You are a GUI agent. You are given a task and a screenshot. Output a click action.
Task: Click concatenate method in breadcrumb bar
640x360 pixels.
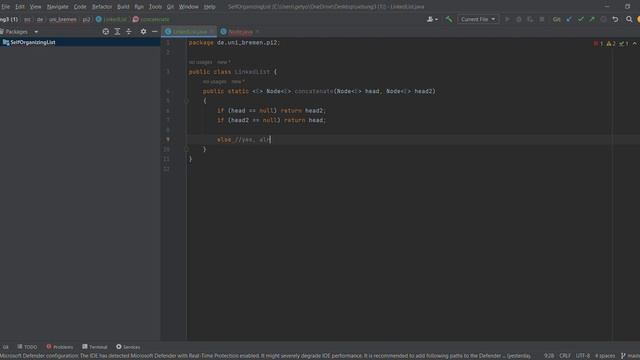[151, 19]
